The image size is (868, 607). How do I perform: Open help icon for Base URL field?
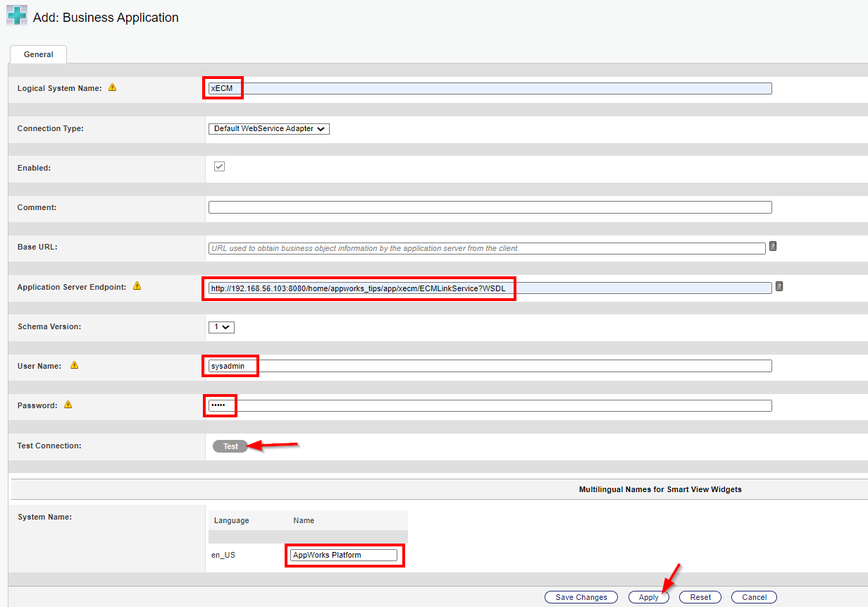click(x=773, y=247)
